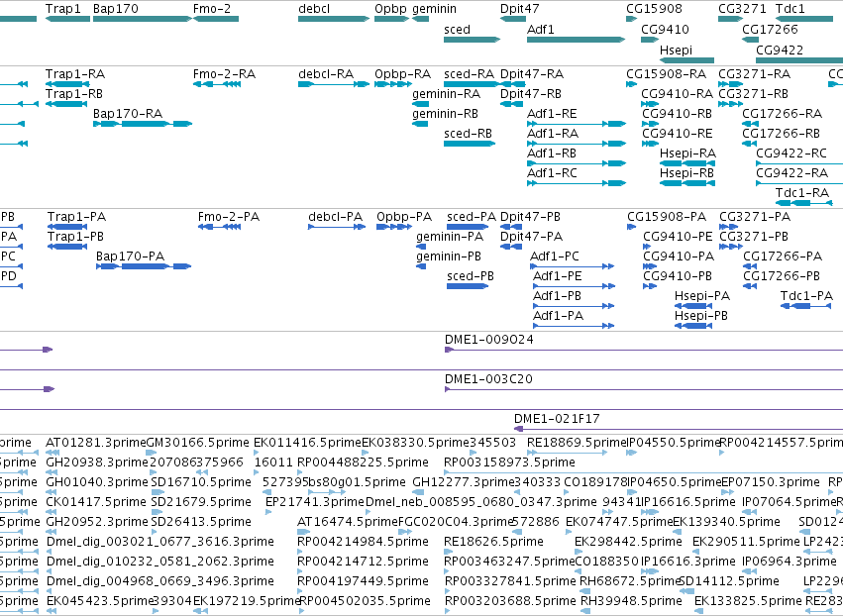Click protein Bap170-PA

click(130, 257)
